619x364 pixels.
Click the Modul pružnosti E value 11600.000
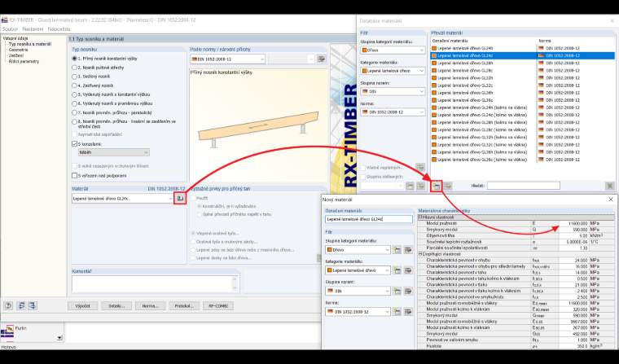tap(574, 223)
